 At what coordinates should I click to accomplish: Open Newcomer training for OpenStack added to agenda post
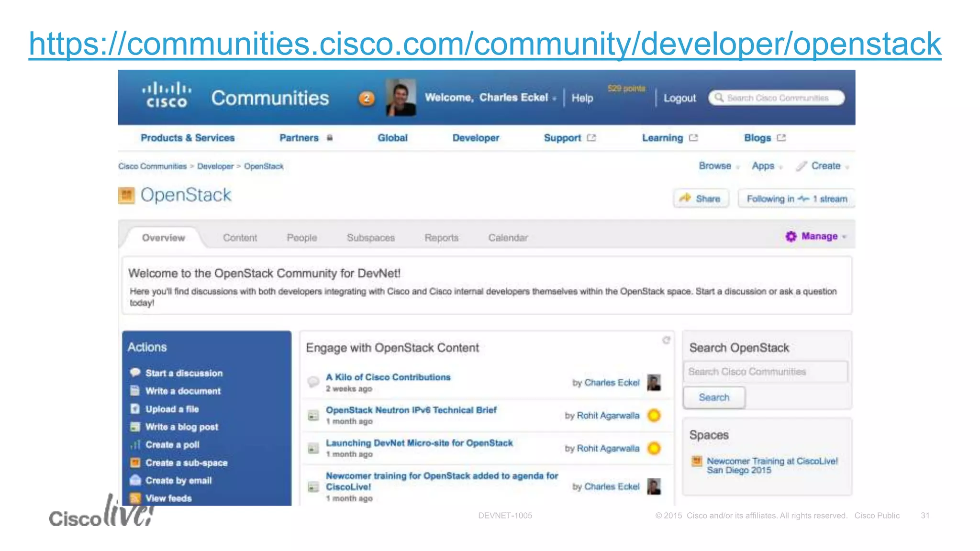pos(442,481)
